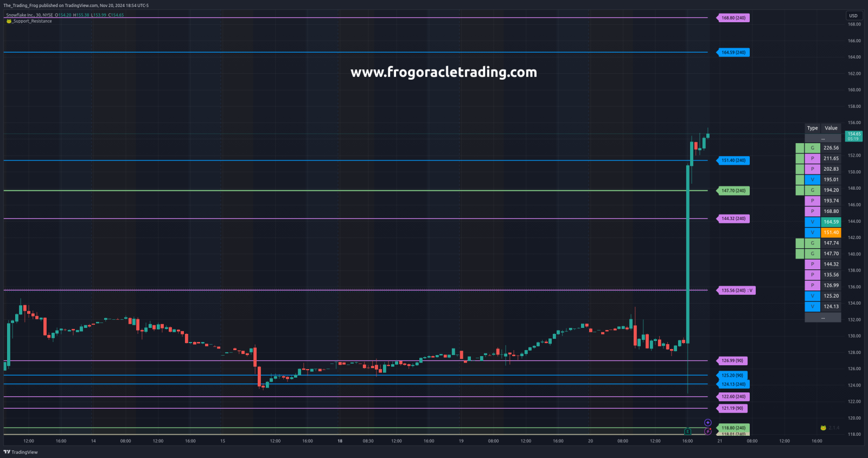Click the 140.00 price axis label
This screenshot has width=868, height=458.
(x=854, y=254)
